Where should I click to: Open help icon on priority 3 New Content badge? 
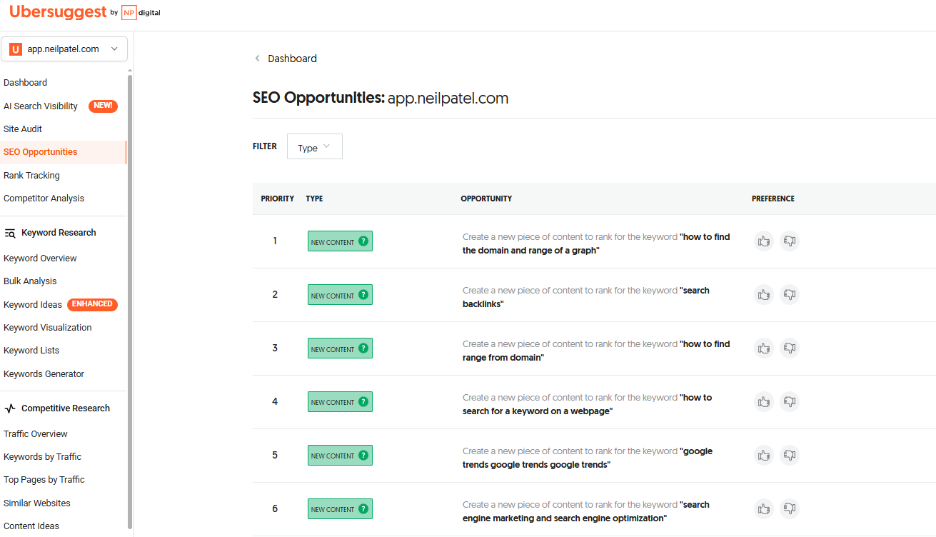(363, 348)
